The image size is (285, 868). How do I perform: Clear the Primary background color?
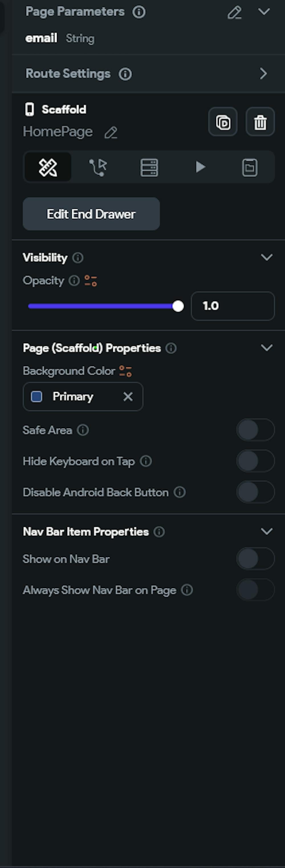[128, 397]
